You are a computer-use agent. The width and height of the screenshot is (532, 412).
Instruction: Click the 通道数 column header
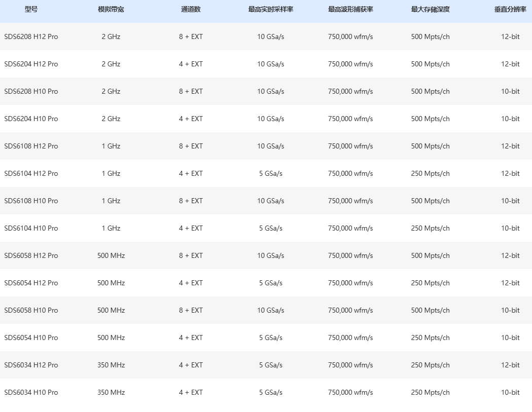pyautogui.click(x=191, y=10)
